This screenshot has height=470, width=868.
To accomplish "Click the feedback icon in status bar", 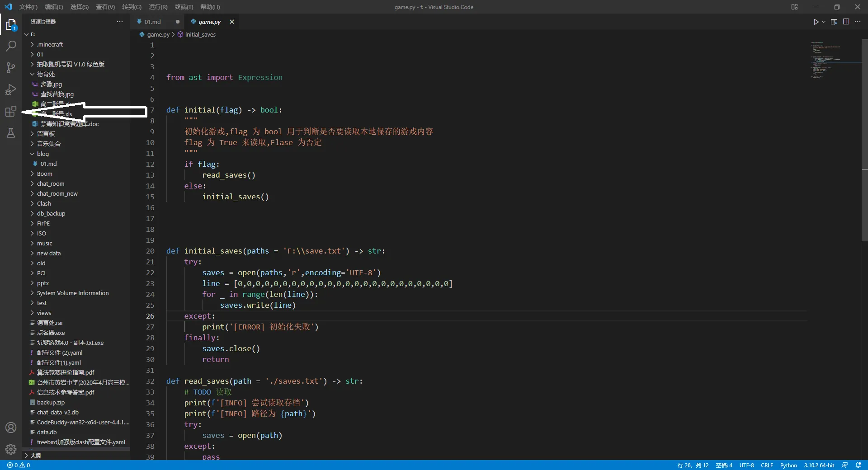I will tap(844, 465).
